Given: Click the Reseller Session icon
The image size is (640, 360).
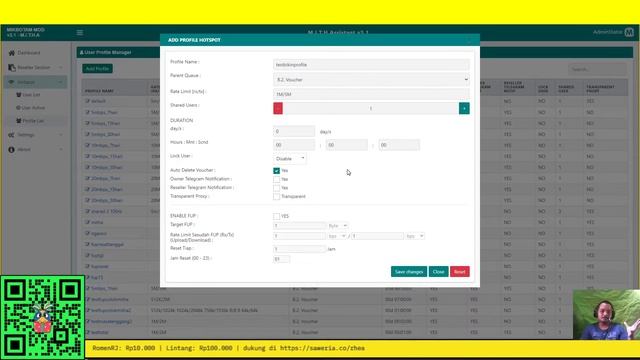Looking at the screenshot, I should [11, 67].
